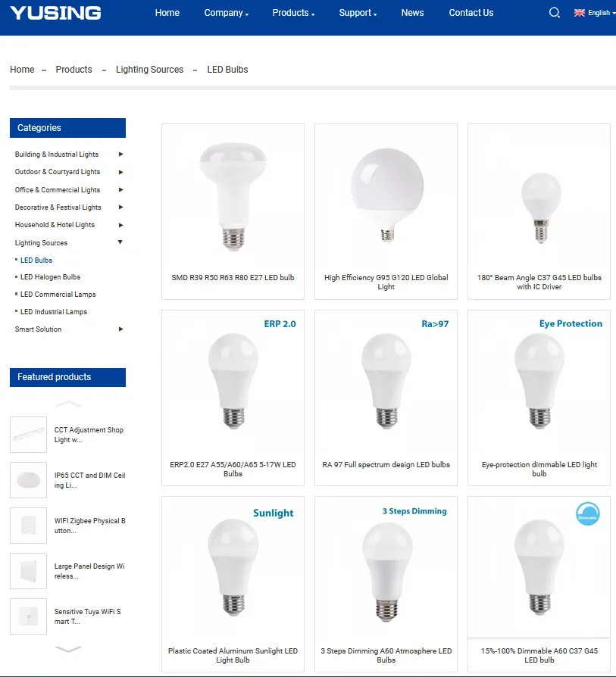Image resolution: width=616 pixels, height=677 pixels.
Task: Open the 3 Steps Dimming A60 bulb link
Action: click(x=386, y=655)
